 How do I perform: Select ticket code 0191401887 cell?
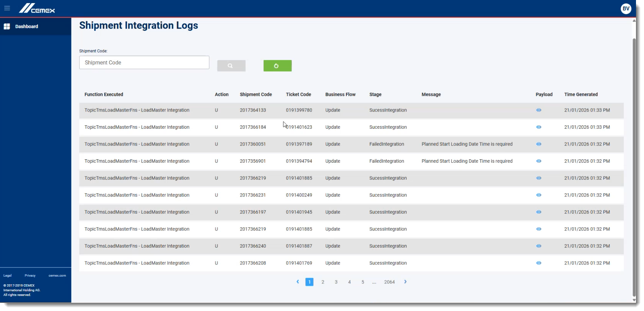299,246
